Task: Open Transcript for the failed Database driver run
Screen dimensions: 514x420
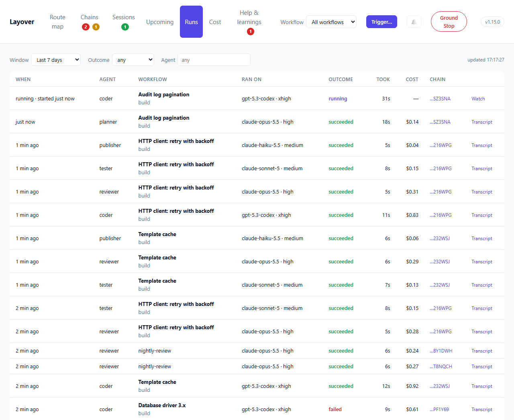Action: point(482,409)
